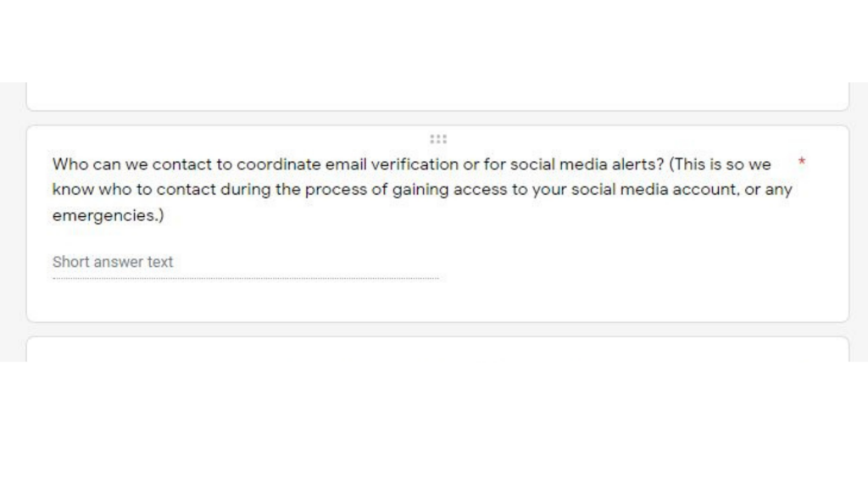This screenshot has width=868, height=488.
Task: Click the word "coordinate" in the question title
Action: coord(278,164)
